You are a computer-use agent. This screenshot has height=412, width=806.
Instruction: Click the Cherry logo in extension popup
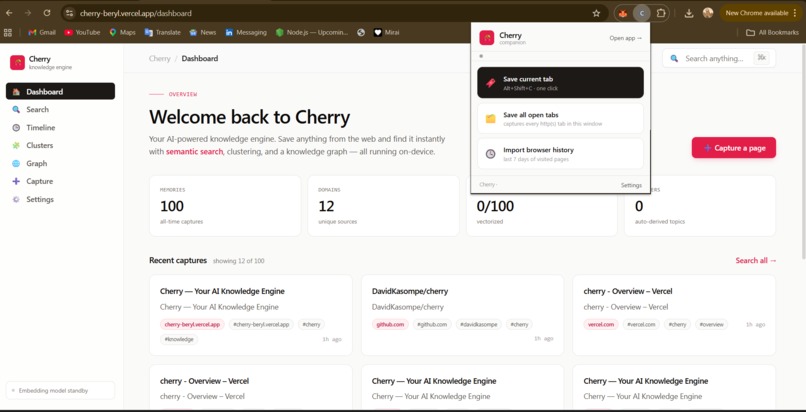(x=487, y=38)
